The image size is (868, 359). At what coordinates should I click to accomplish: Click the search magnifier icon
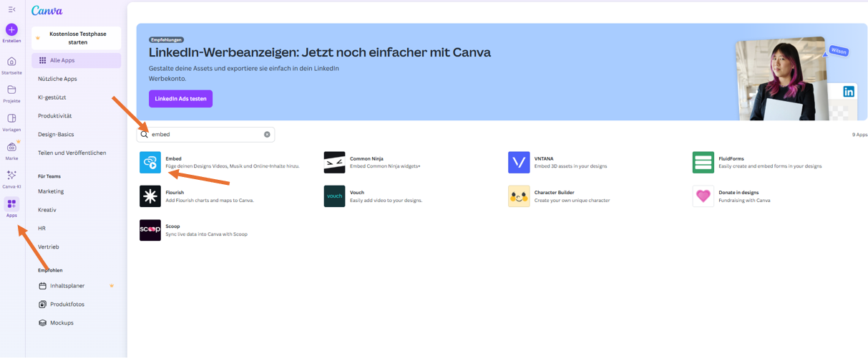tap(145, 135)
